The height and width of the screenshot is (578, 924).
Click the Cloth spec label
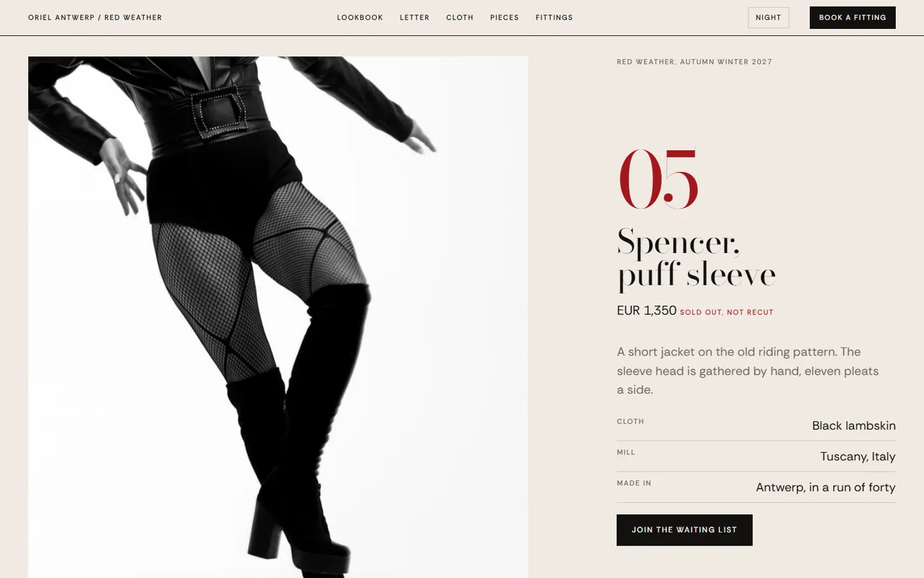[x=630, y=421]
